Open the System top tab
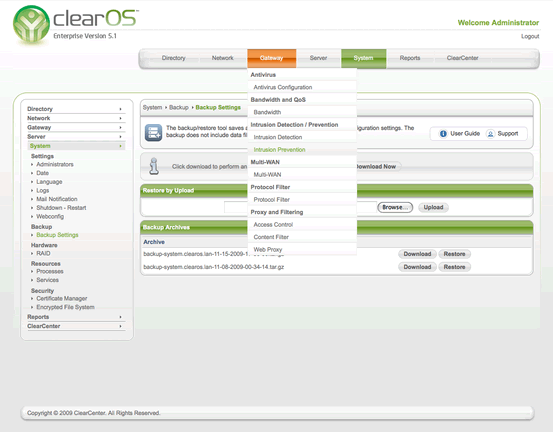The image size is (553, 432). (x=363, y=58)
